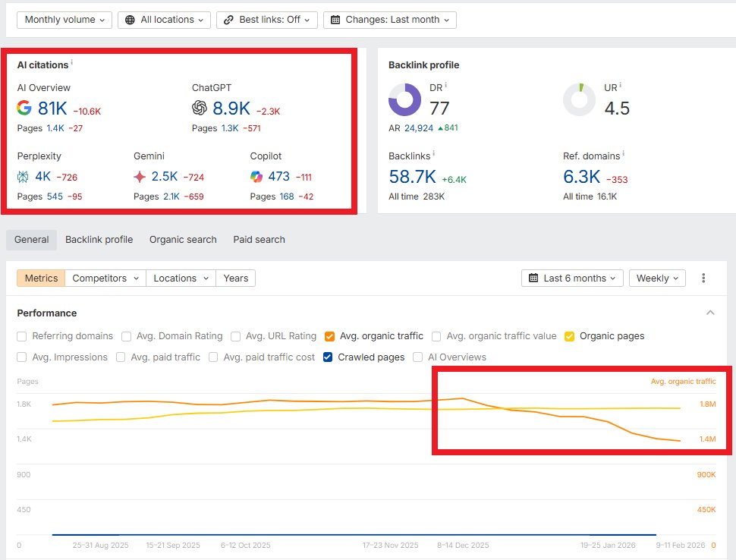Screen dimensions: 736x560
Task: Click the DR donut chart
Action: click(404, 99)
